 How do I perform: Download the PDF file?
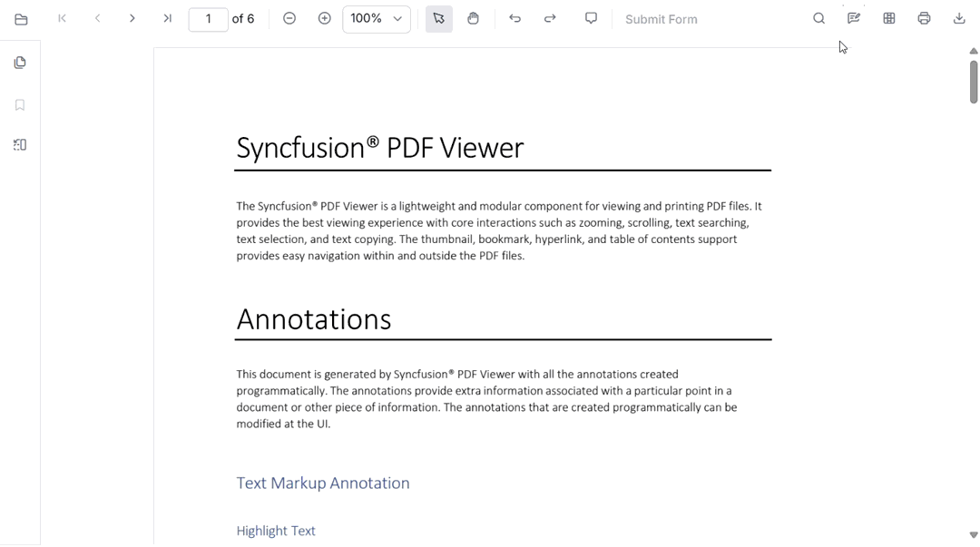pos(959,19)
